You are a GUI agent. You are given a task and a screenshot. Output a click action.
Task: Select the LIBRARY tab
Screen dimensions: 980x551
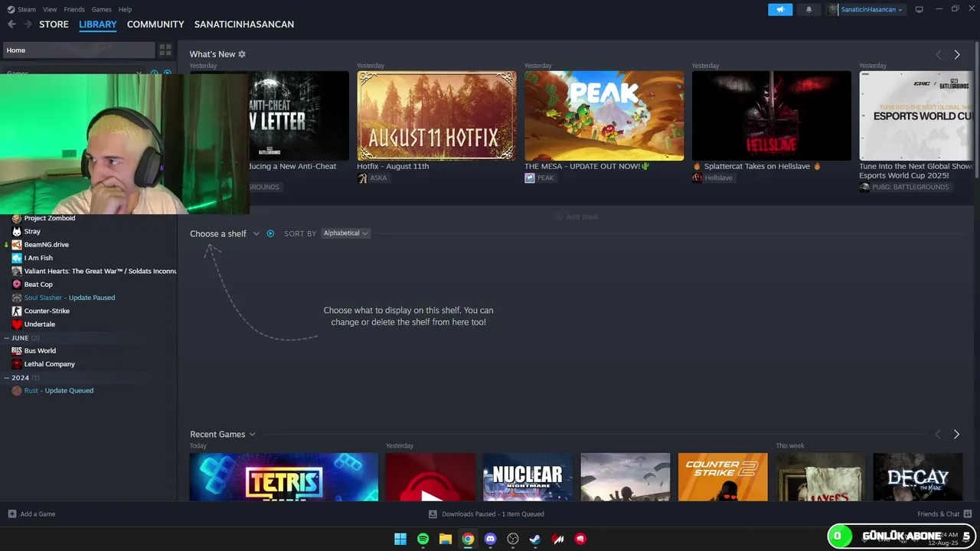pyautogui.click(x=98, y=24)
